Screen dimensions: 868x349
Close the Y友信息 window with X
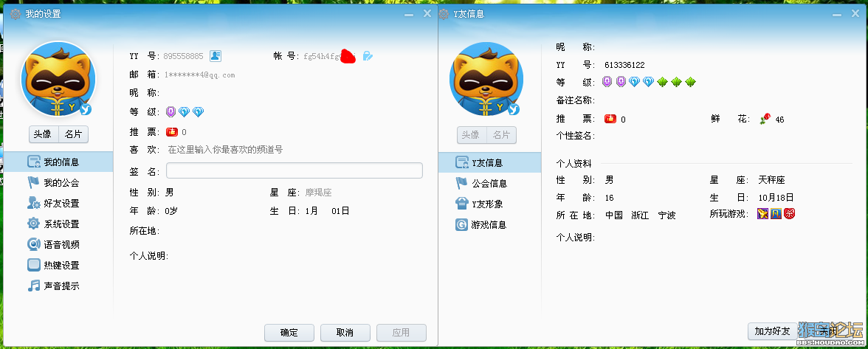coord(856,14)
